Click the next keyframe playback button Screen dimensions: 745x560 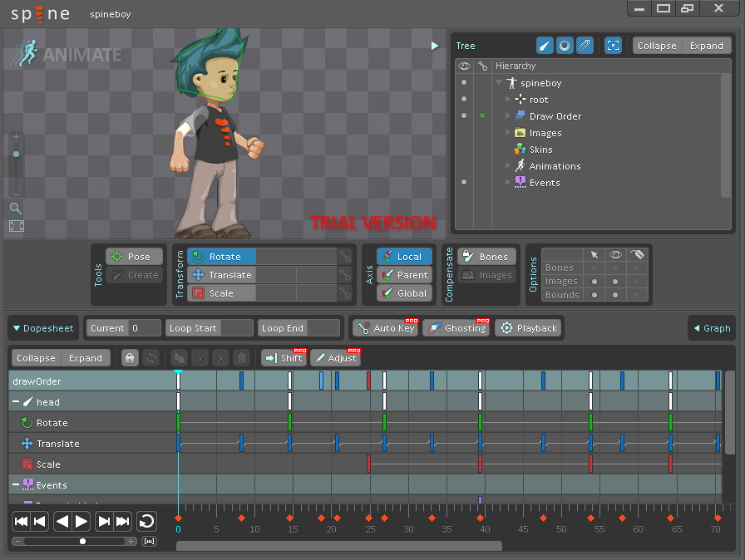pyautogui.click(x=104, y=522)
